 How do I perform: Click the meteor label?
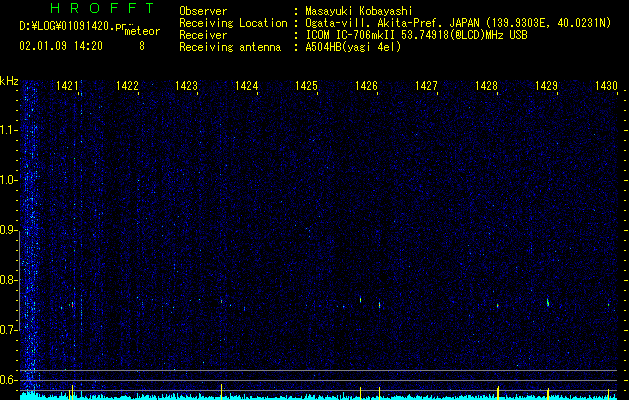pos(142,31)
